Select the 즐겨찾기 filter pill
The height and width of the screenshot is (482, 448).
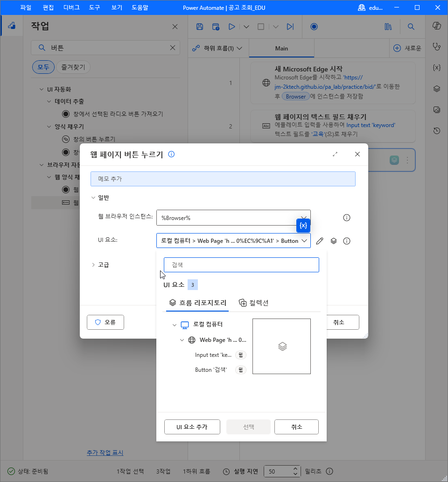[x=73, y=67]
